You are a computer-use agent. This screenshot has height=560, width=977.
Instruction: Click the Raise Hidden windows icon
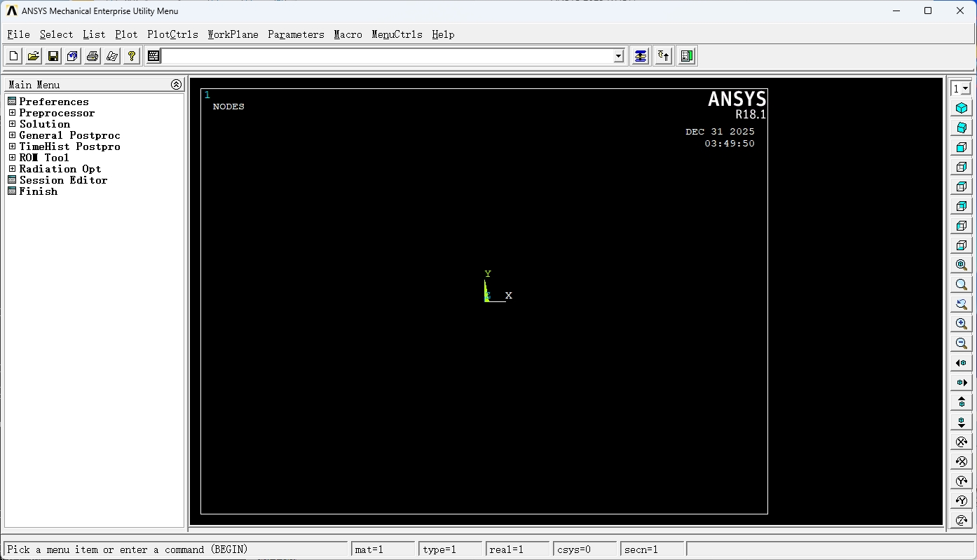click(640, 56)
